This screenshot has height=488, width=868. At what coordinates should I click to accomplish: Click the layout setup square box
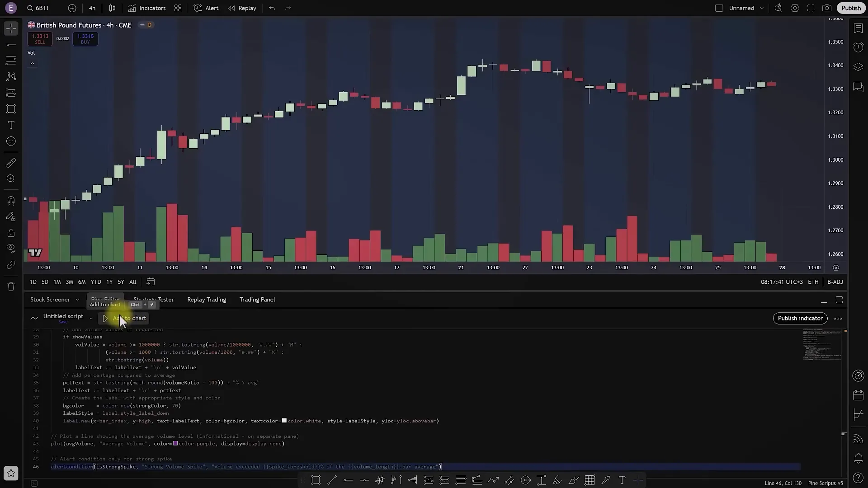(x=719, y=8)
